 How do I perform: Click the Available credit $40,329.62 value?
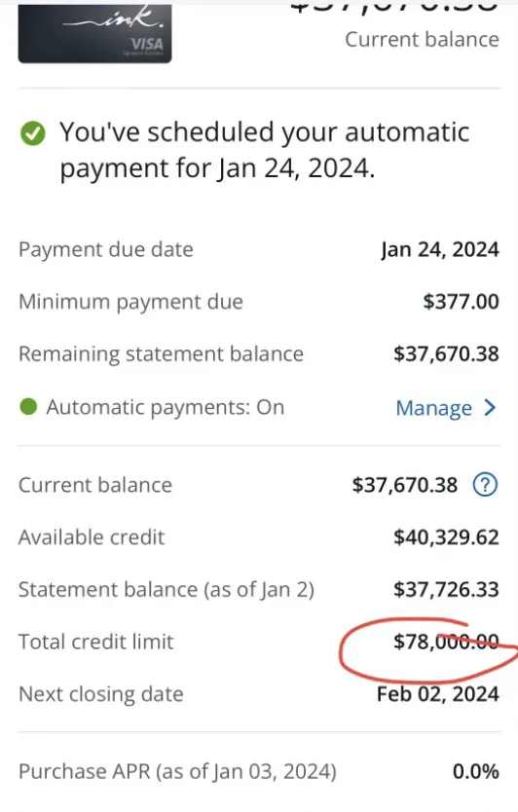446,537
